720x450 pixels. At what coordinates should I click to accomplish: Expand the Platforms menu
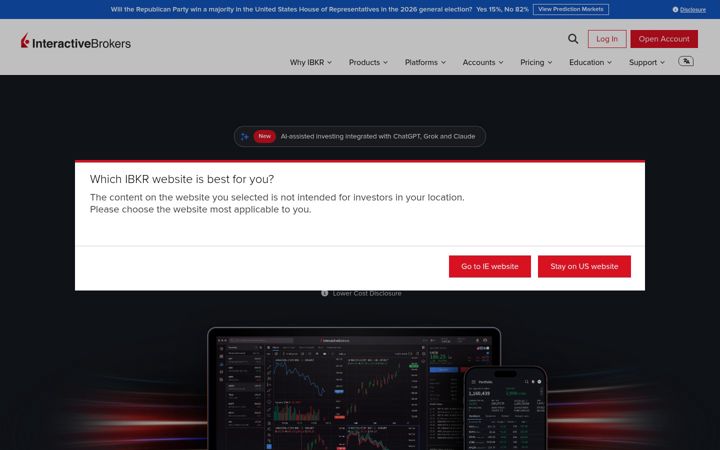pos(425,62)
